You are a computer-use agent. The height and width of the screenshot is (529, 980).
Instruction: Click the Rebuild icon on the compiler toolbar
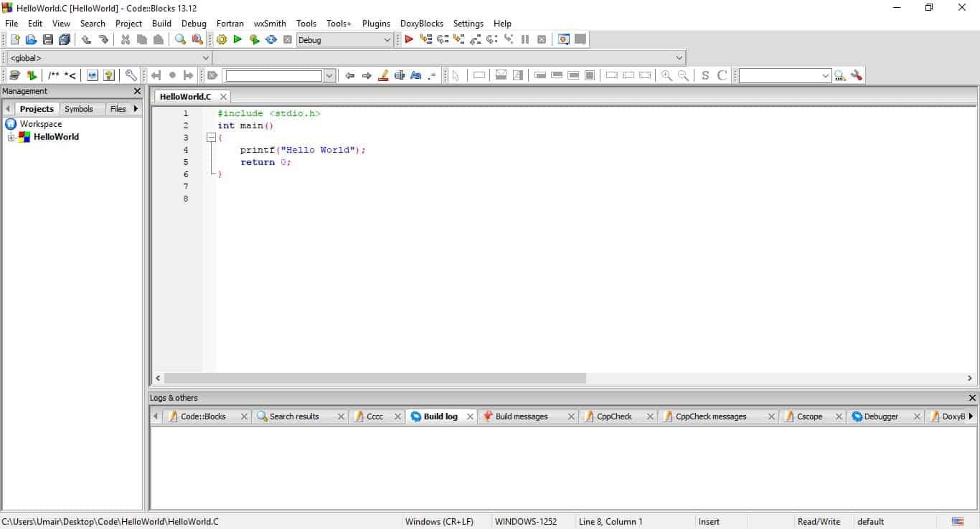click(x=270, y=39)
